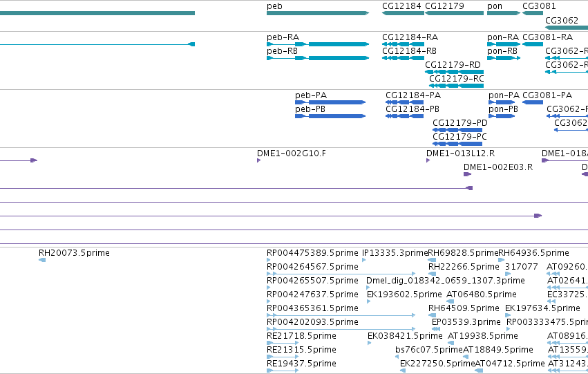Image resolution: width=588 pixels, height=374 pixels.
Task: Click the RH22266.5prime EST arrow
Action: coord(432,274)
